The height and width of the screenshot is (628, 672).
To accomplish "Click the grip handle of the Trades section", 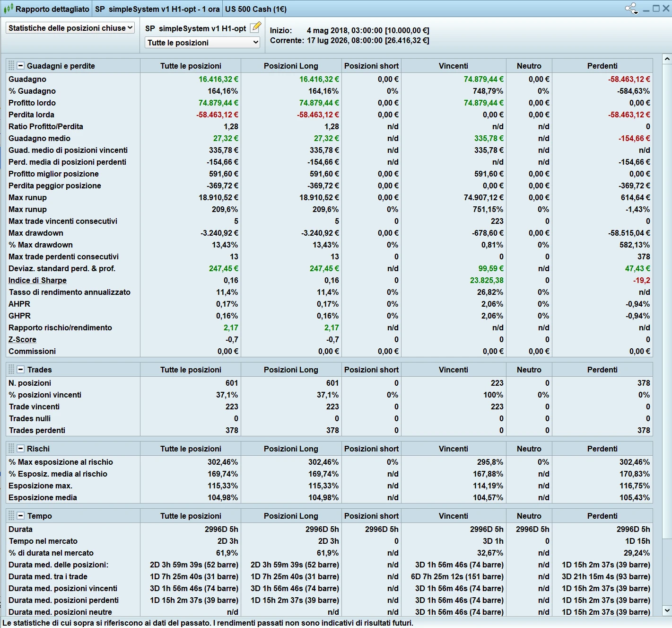I will coord(11,370).
